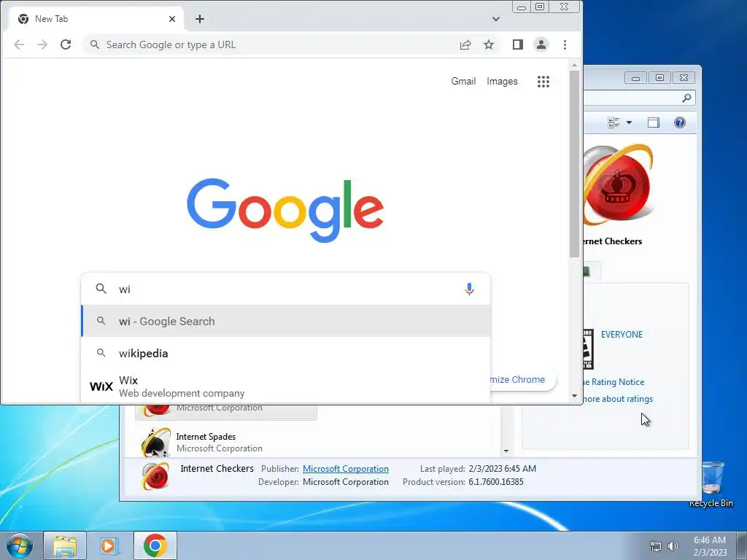
Task: Open Help in the Games Explorer window
Action: [x=680, y=122]
